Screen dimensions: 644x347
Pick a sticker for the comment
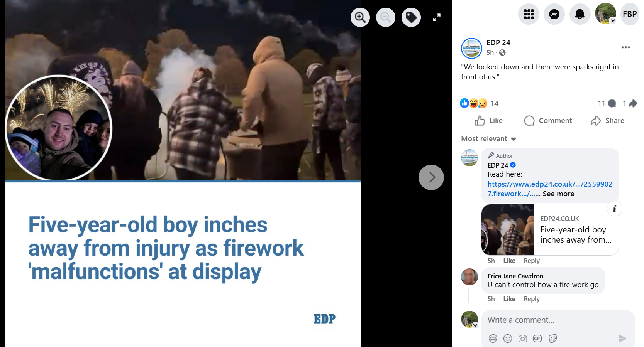point(552,339)
